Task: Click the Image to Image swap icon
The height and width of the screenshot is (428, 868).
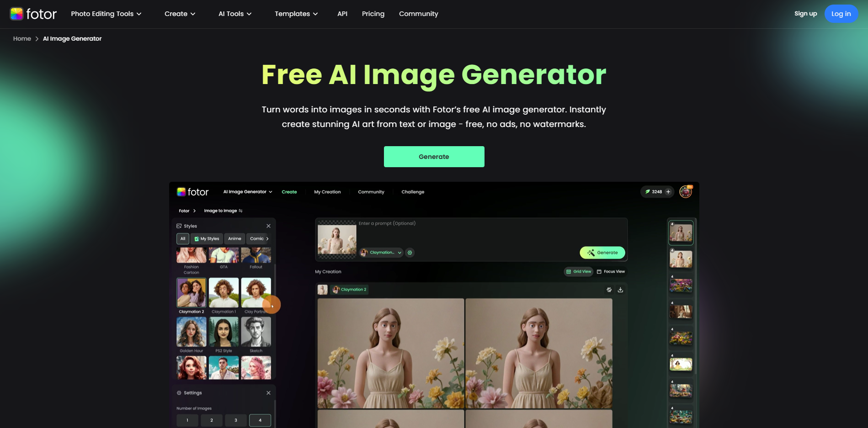Action: coord(240,211)
